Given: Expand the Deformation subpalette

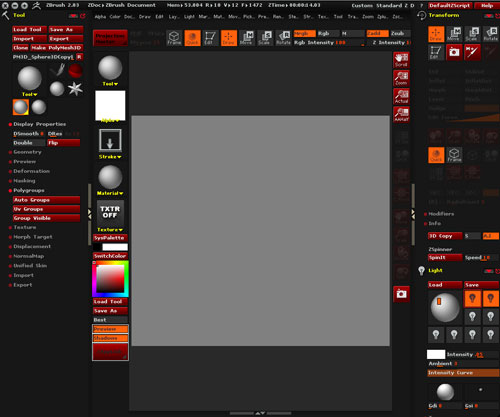Looking at the screenshot, I should coord(31,171).
